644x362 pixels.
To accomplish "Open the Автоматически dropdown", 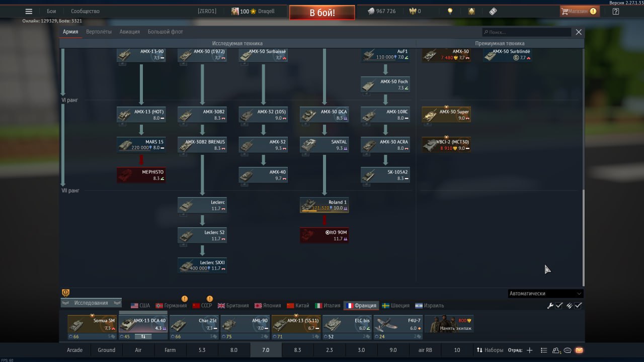I will point(545,294).
